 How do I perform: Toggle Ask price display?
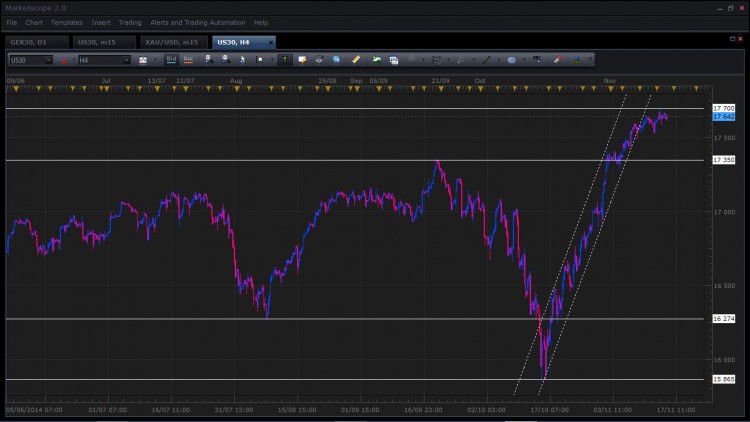[188, 60]
